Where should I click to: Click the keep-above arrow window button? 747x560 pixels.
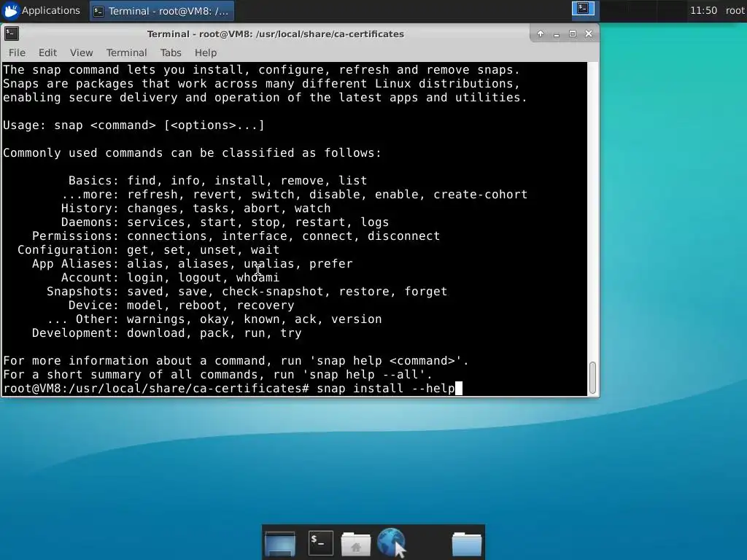point(541,34)
